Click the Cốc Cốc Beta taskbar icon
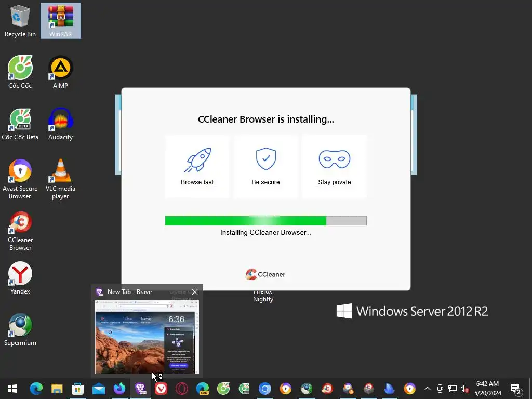The height and width of the screenshot is (399, 532). [x=244, y=389]
